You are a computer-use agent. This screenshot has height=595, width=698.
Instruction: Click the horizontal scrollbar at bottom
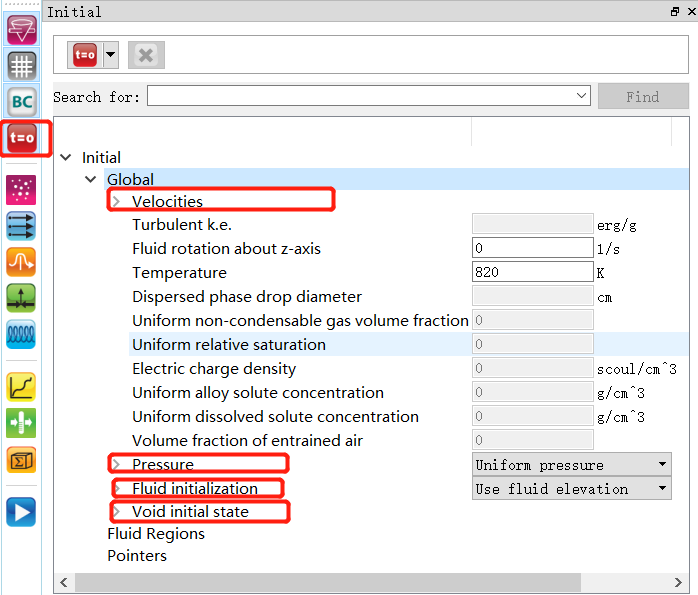[370, 582]
